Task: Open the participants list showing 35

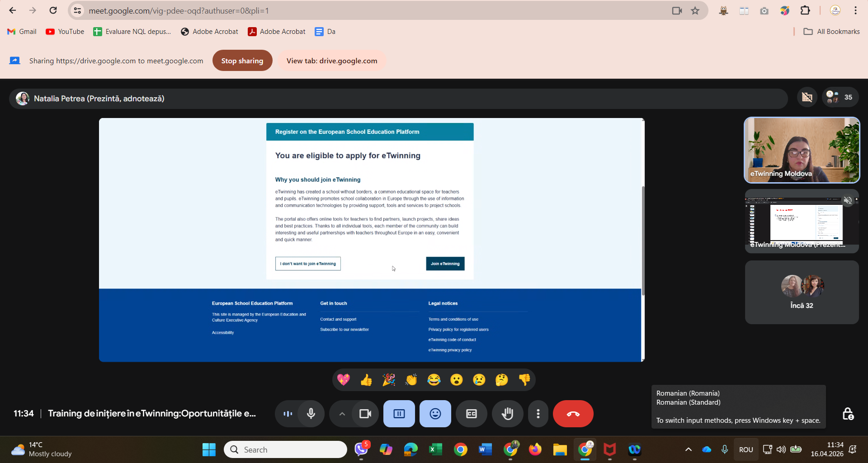Action: tap(840, 97)
